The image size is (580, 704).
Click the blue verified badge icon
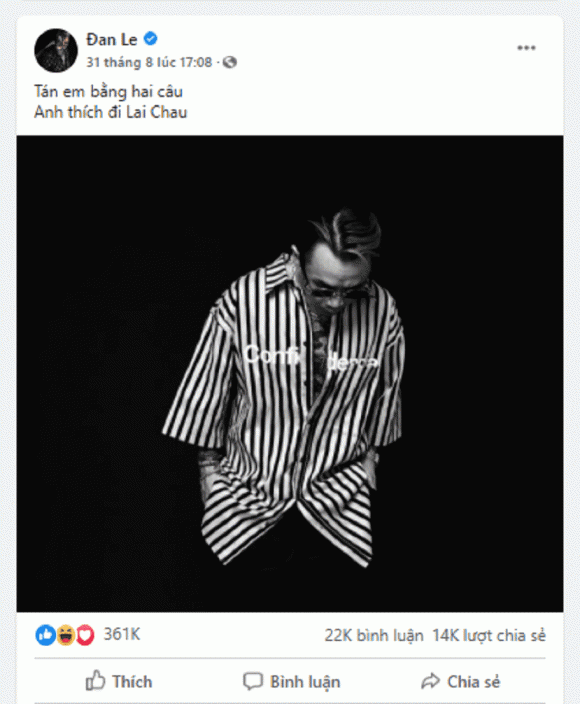tap(151, 39)
